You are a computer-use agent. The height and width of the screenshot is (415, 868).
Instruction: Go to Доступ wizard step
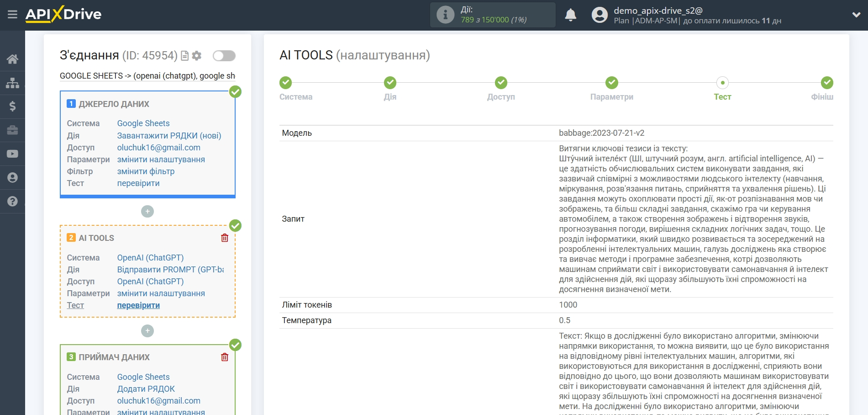click(501, 83)
